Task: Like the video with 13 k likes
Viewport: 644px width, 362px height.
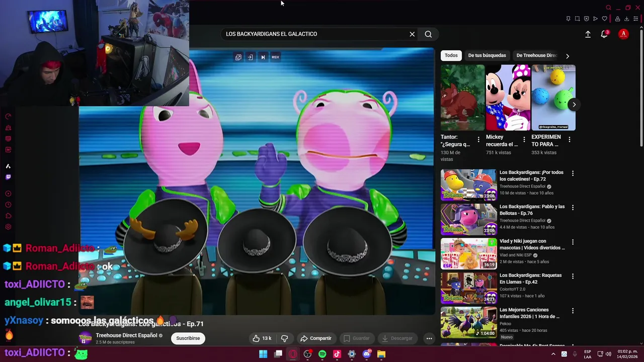Action: [x=262, y=338]
